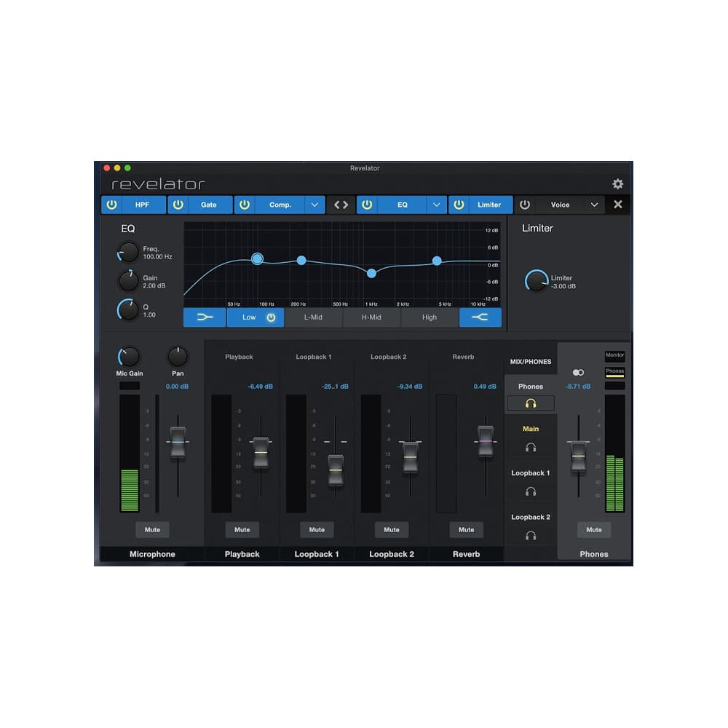Viewport: 728px width, 728px height.
Task: Click the -6.49 dB Playback level value
Action: coord(260,387)
